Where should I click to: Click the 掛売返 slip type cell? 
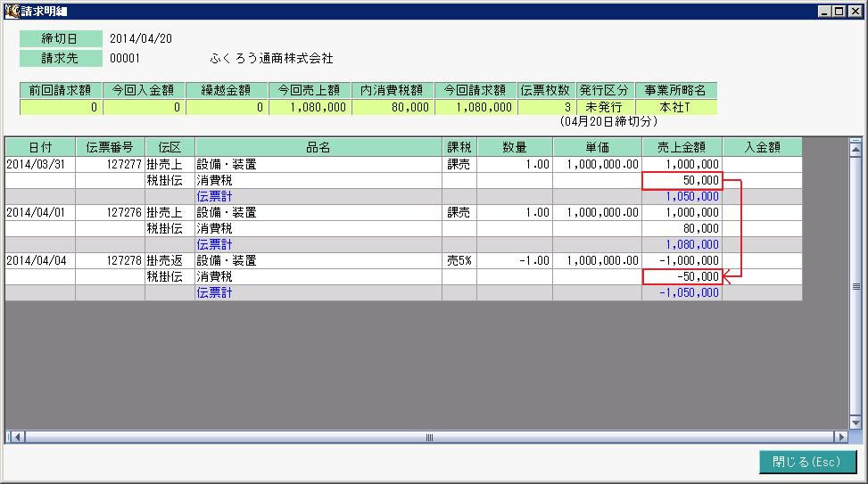(x=170, y=260)
